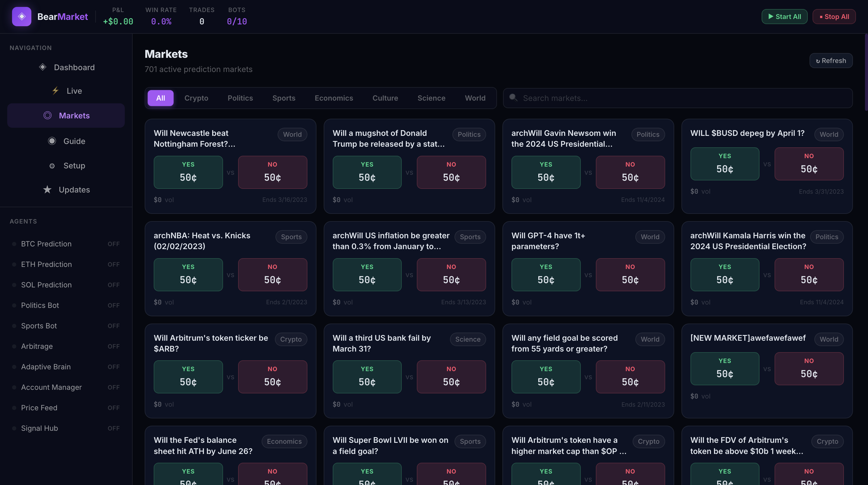The height and width of the screenshot is (485, 868).
Task: Click the Stop All button
Action: click(x=834, y=17)
